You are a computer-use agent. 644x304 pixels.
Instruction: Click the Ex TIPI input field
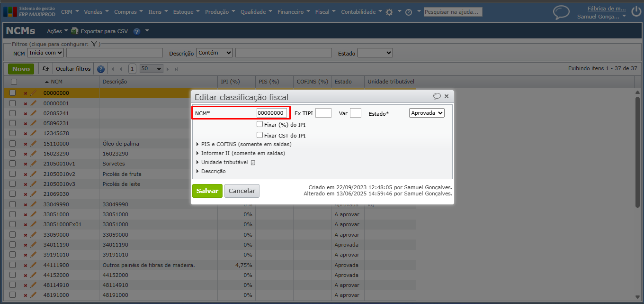(323, 113)
